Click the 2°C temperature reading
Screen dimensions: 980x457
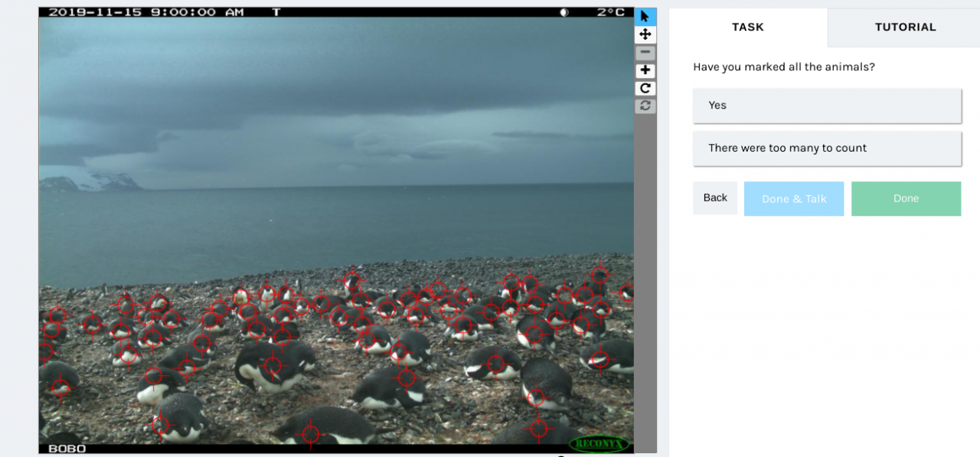coord(611,12)
